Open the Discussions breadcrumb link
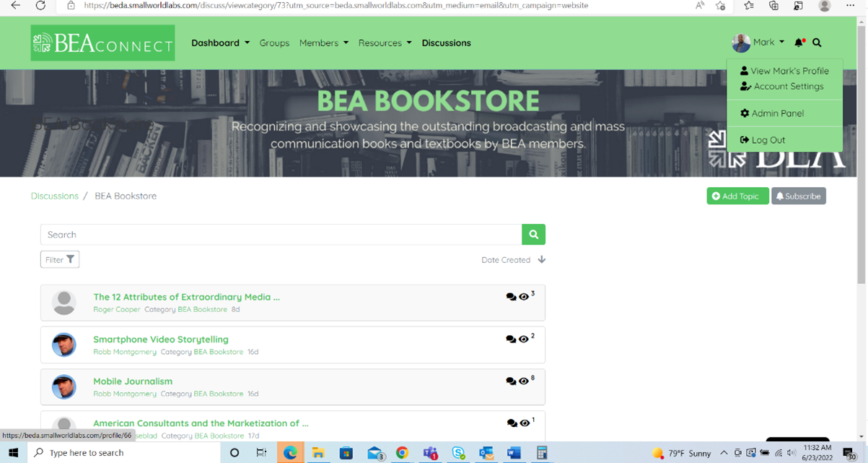Viewport: 868px width, 463px height. pyautogui.click(x=55, y=196)
